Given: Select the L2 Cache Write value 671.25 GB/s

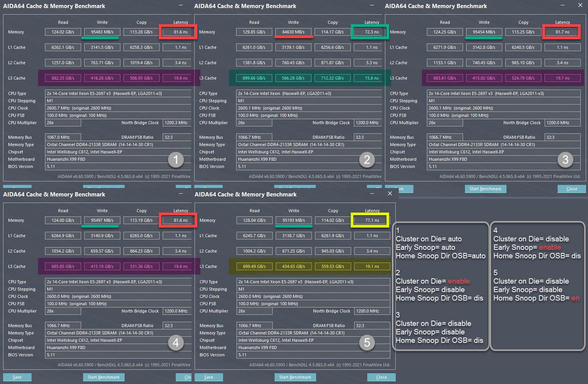Looking at the screenshot, I should click(x=293, y=251).
